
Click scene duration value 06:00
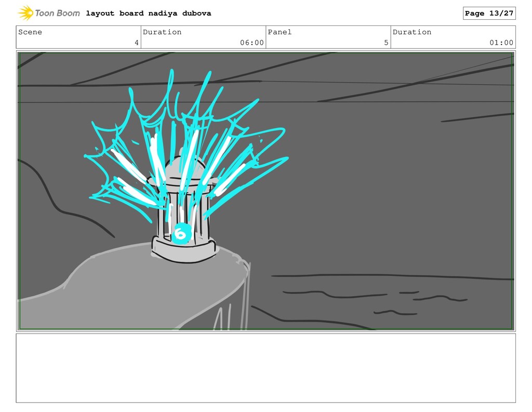point(252,43)
